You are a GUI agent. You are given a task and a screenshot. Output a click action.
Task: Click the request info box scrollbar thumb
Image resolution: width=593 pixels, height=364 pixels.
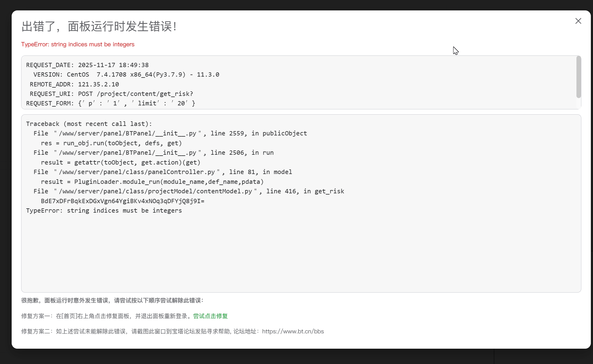tap(578, 77)
